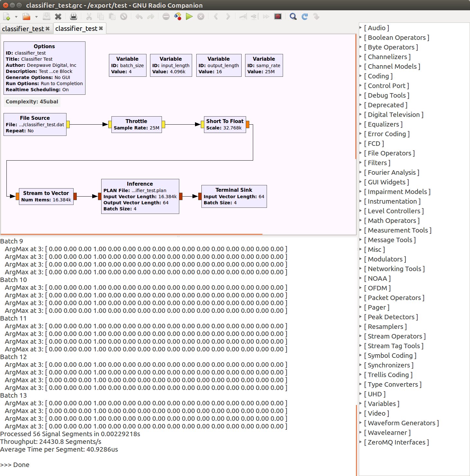Select the samp_rate Variable block
The width and height of the screenshot is (470, 476).
coord(264,65)
